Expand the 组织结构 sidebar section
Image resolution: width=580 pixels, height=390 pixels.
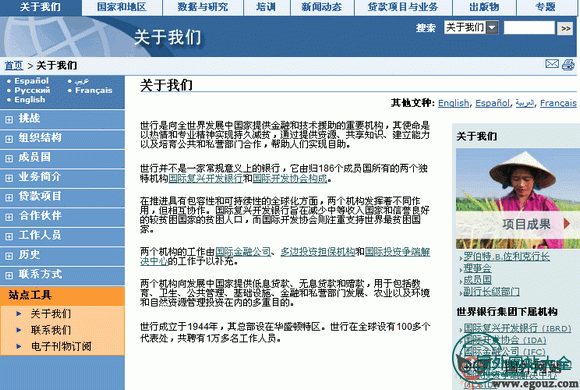(9, 139)
